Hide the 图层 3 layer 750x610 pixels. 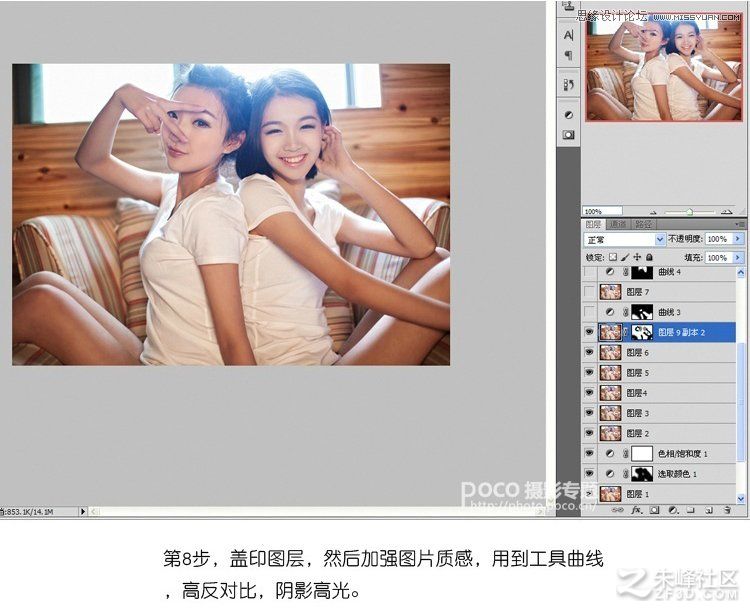tap(590, 413)
